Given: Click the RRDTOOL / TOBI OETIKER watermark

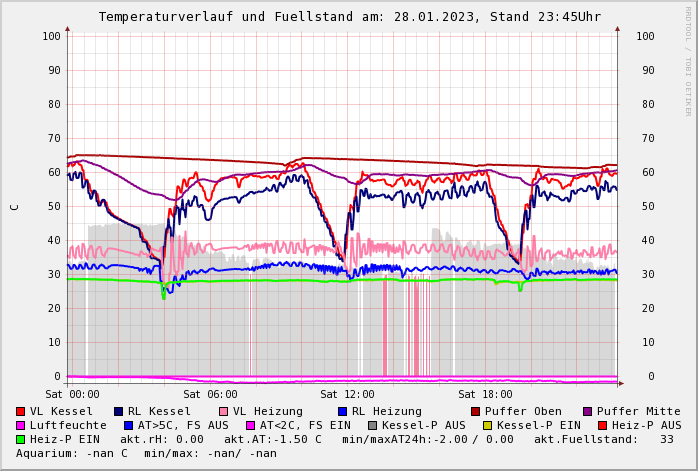Looking at the screenshot, I should click(688, 60).
